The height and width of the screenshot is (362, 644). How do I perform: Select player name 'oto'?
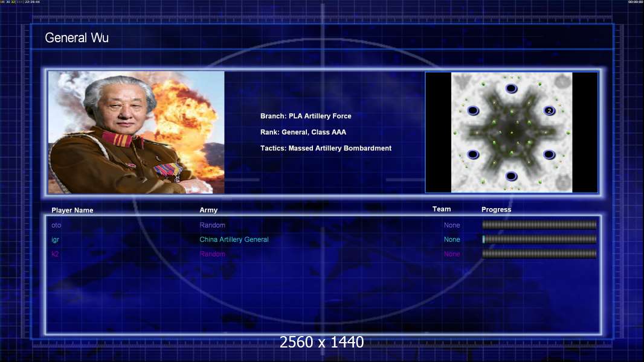point(56,225)
